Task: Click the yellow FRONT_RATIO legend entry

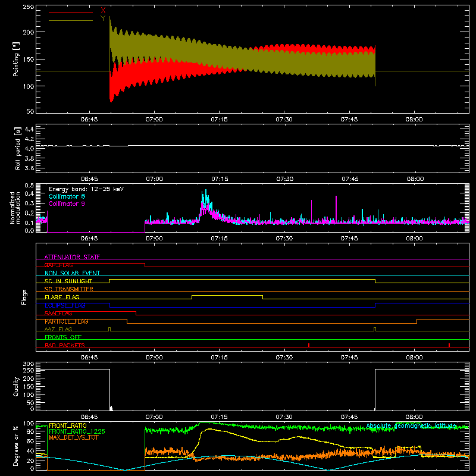Action: point(68,425)
